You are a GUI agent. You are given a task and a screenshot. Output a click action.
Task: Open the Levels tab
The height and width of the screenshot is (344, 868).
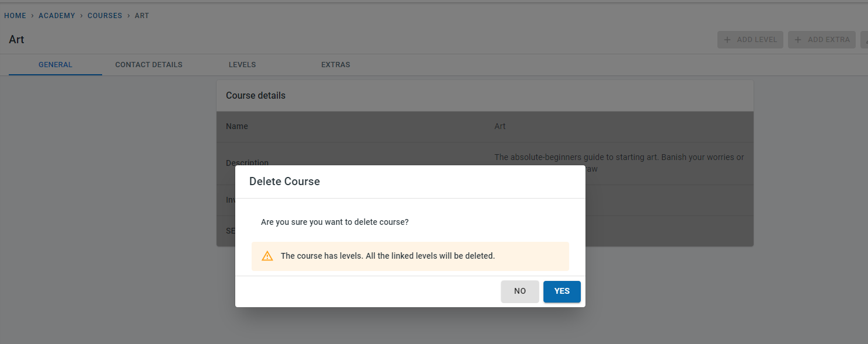tap(242, 65)
